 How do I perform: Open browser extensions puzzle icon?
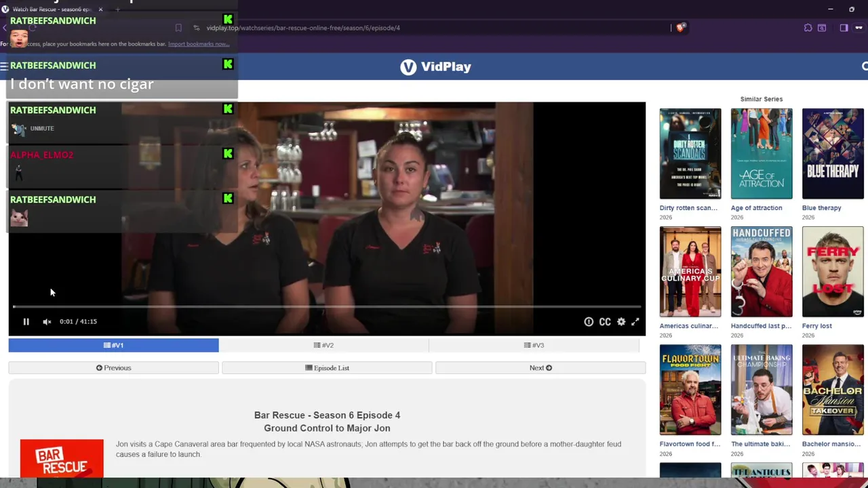click(x=808, y=28)
